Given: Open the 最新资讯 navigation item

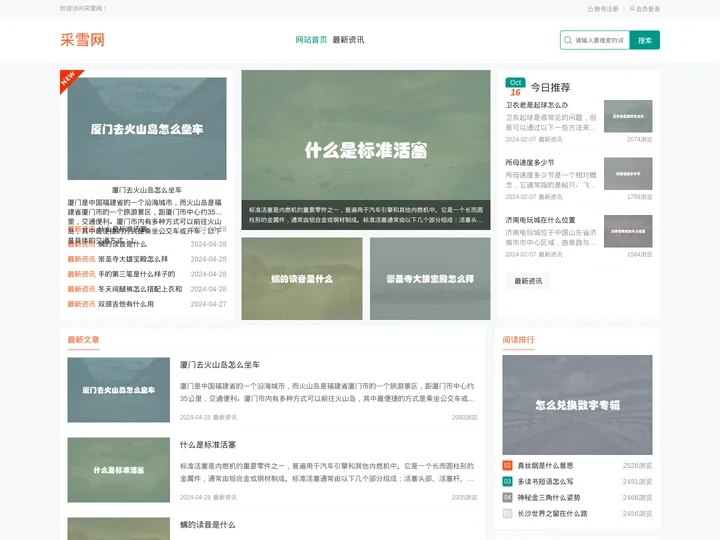Looking at the screenshot, I should (x=348, y=40).
